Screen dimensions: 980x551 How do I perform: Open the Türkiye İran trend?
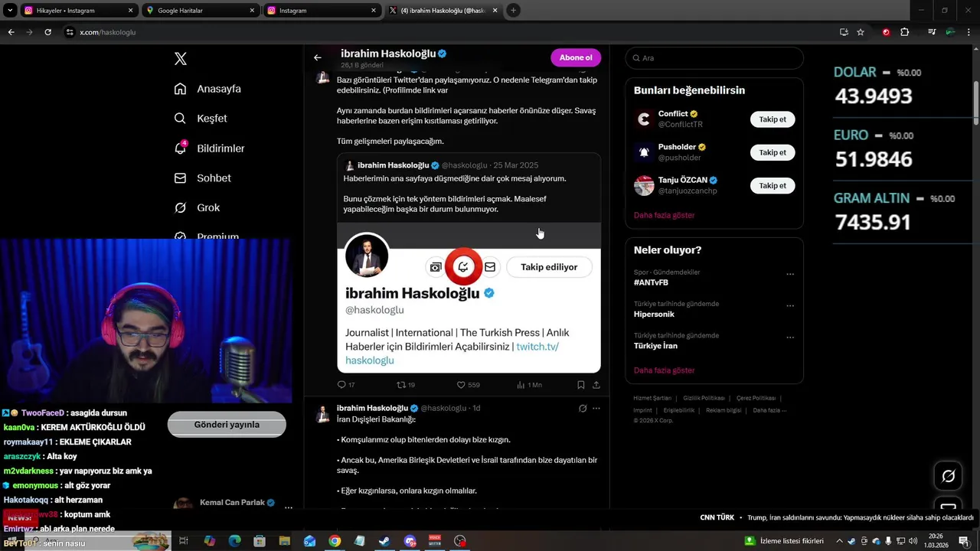coord(655,346)
